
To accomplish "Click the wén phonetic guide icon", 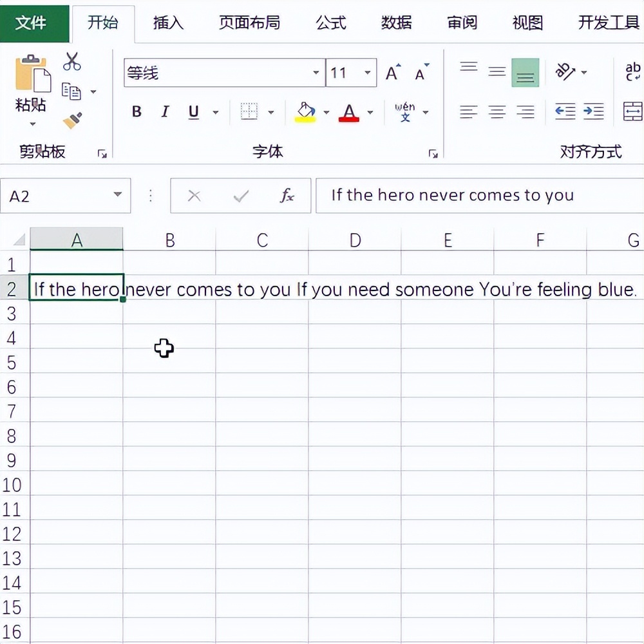I will (405, 112).
